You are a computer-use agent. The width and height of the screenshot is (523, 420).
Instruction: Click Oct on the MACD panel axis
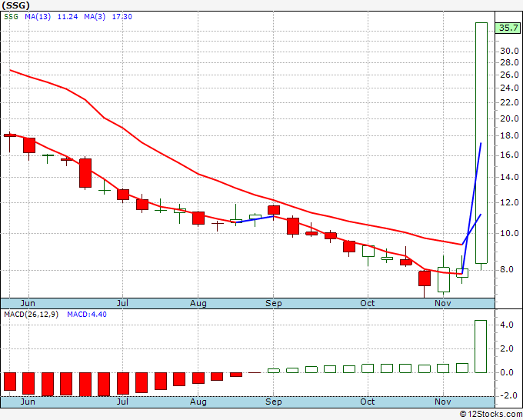tap(367, 402)
